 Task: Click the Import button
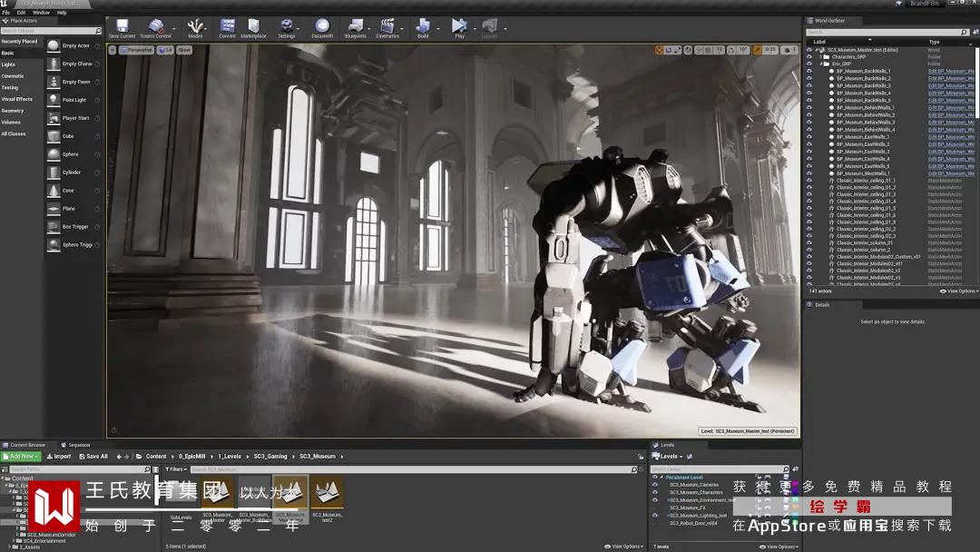[59, 457]
